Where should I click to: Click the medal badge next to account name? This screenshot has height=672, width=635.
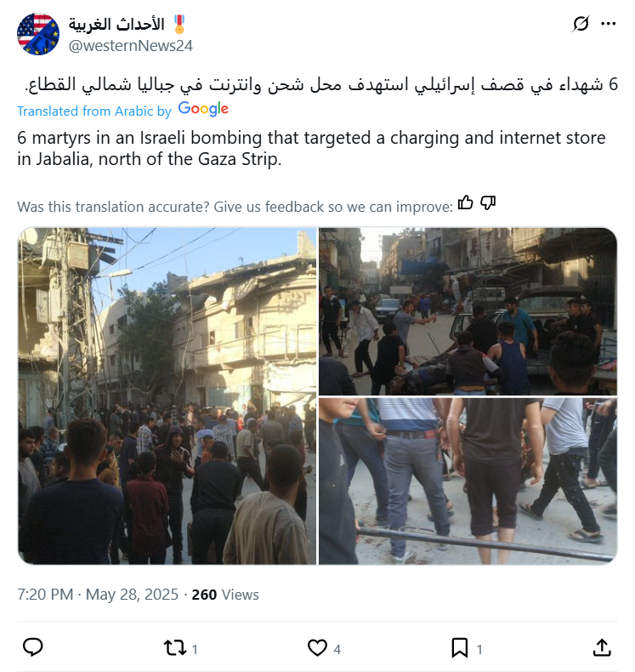(x=179, y=25)
